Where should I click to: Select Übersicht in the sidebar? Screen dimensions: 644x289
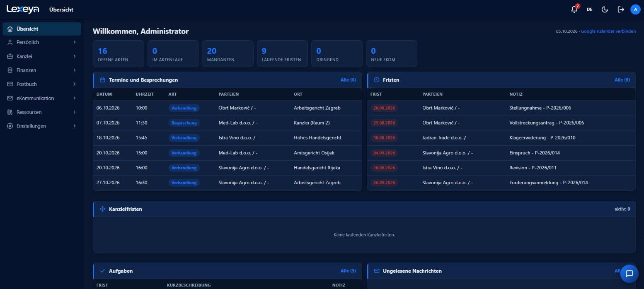42,29
